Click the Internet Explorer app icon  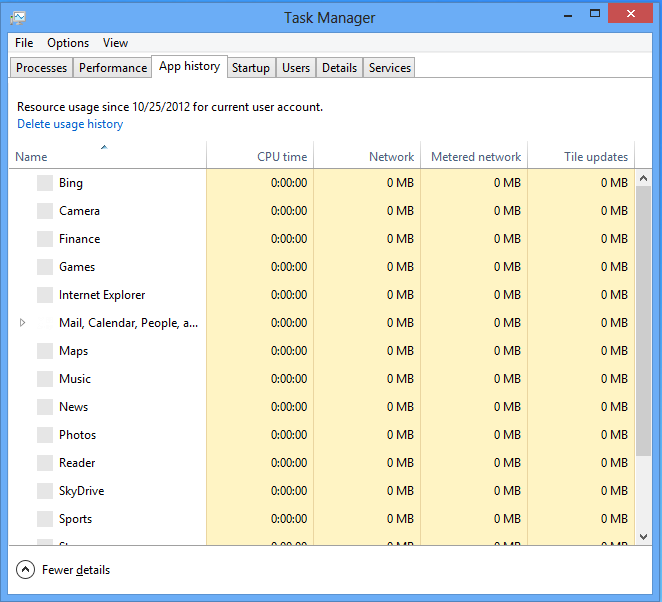coord(45,295)
